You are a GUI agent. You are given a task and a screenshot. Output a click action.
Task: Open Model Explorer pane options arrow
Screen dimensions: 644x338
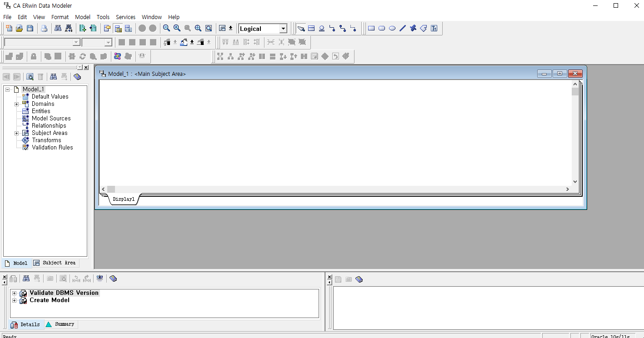pos(79,67)
